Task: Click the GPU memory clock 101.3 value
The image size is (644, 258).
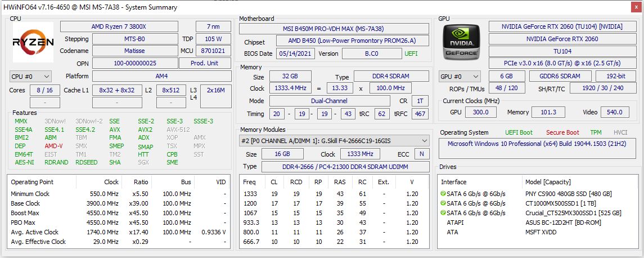Action: 548,112
